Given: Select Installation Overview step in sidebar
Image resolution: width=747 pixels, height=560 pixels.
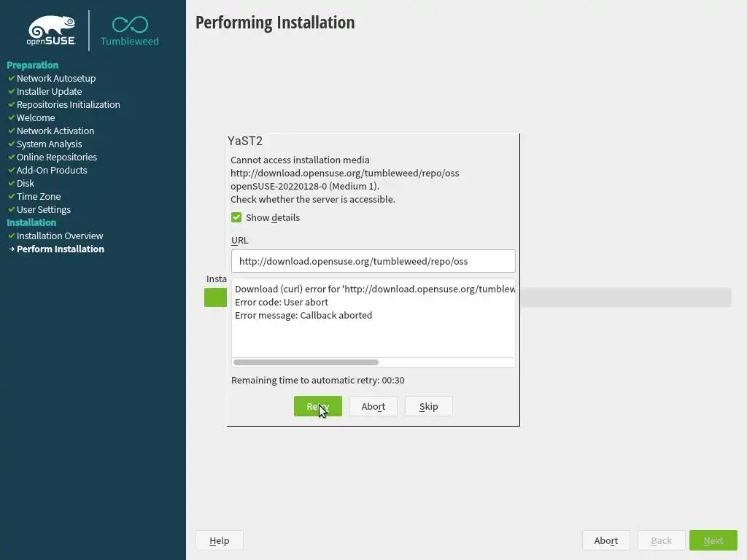Looking at the screenshot, I should coord(60,236).
